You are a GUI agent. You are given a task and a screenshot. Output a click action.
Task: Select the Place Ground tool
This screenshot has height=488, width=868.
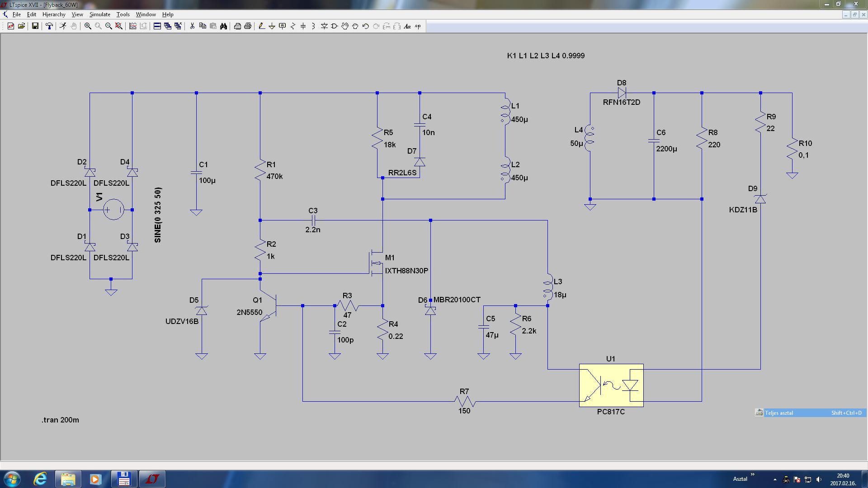272,26
